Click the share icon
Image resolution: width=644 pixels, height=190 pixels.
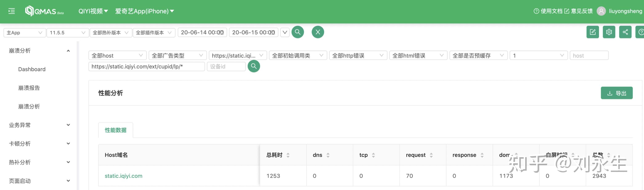point(625,32)
